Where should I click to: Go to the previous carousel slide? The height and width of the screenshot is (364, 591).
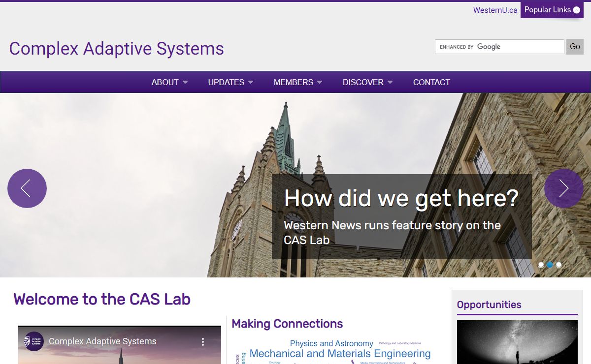tap(27, 188)
